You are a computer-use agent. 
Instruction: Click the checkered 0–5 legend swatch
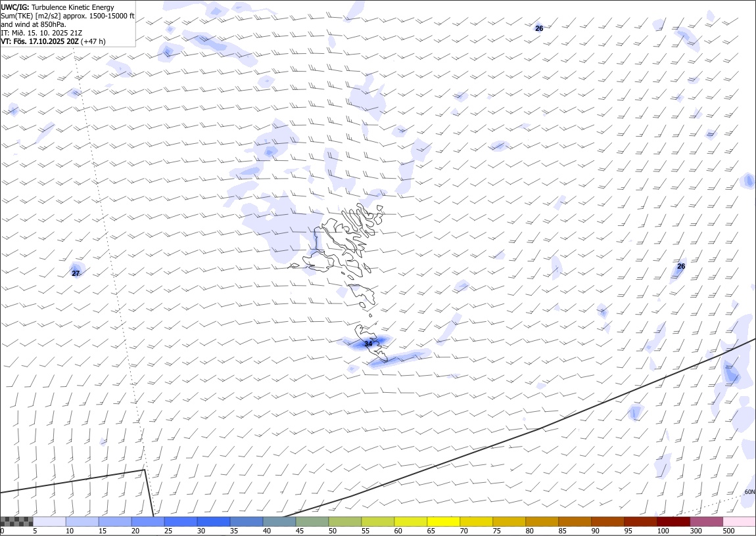click(16, 522)
